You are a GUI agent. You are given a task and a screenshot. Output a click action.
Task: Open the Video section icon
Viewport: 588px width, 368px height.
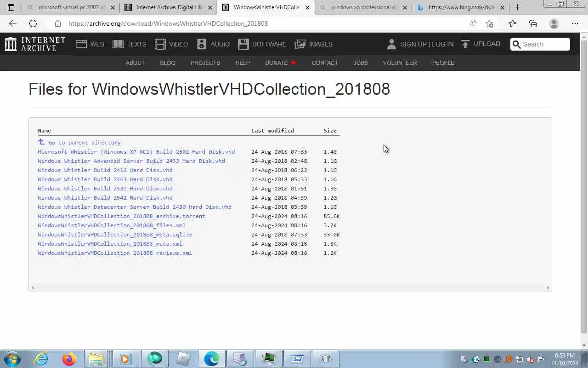(160, 44)
